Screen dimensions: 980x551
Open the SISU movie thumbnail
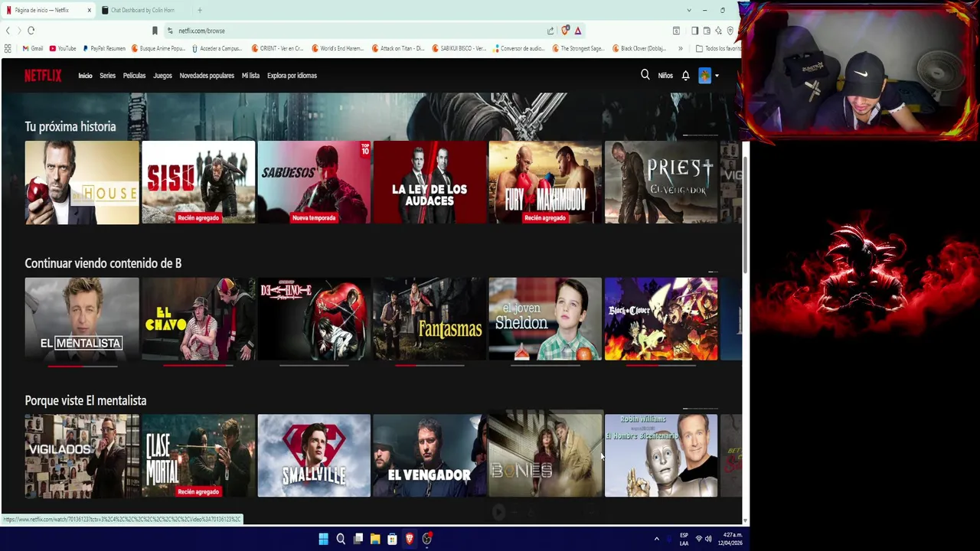point(198,182)
